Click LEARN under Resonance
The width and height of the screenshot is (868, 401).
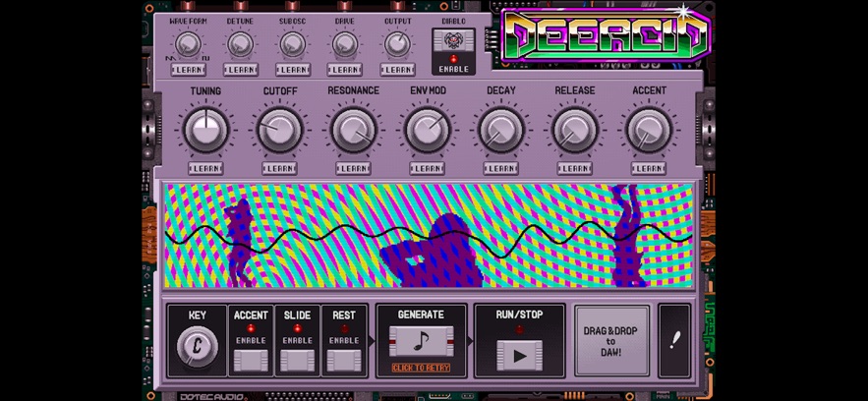[x=353, y=168]
